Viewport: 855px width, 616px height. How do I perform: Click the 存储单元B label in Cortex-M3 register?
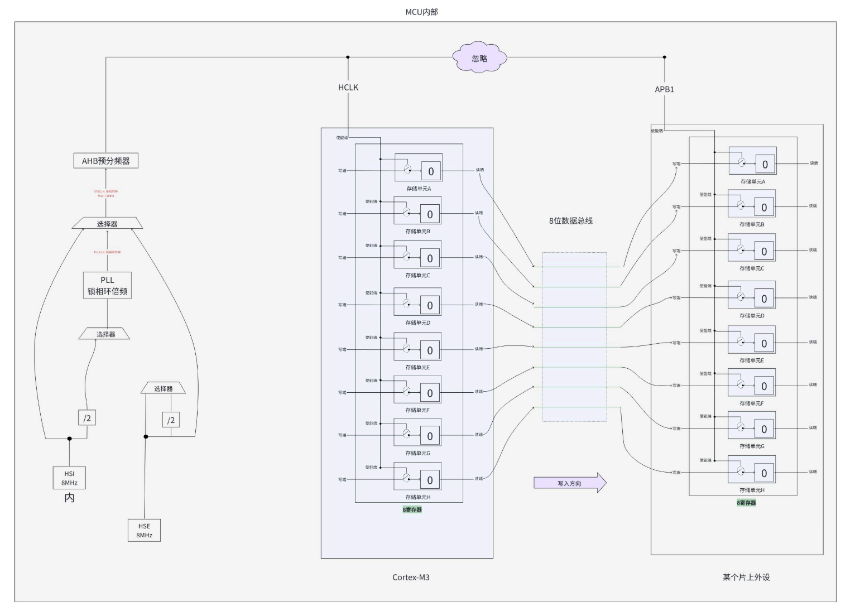[417, 231]
